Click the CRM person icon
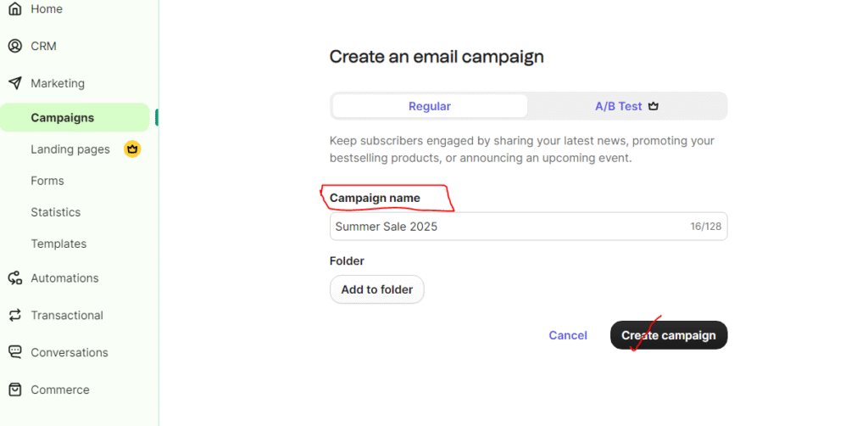Viewport: 868px width, 426px height. click(x=14, y=46)
